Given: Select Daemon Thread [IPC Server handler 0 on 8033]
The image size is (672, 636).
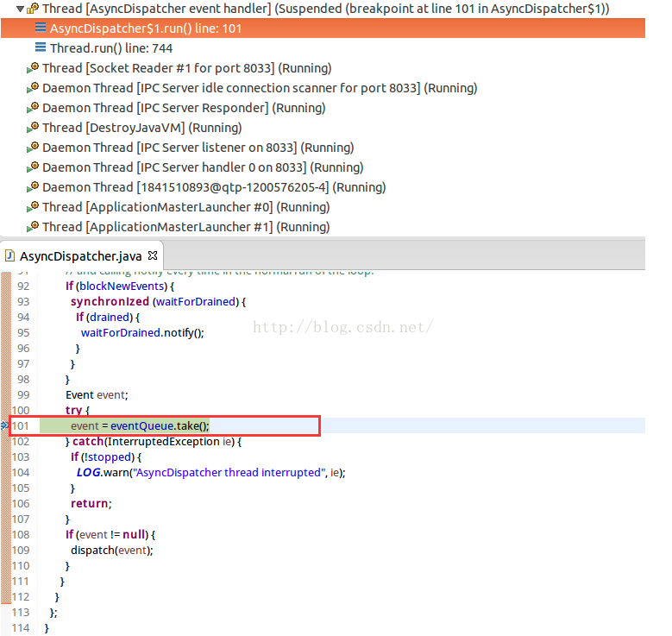Looking at the screenshot, I should [x=203, y=167].
